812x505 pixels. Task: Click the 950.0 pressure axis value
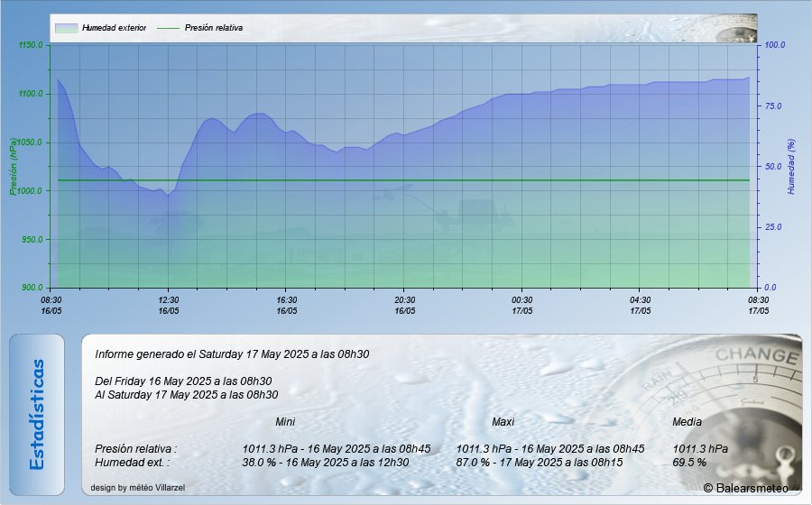coord(32,240)
